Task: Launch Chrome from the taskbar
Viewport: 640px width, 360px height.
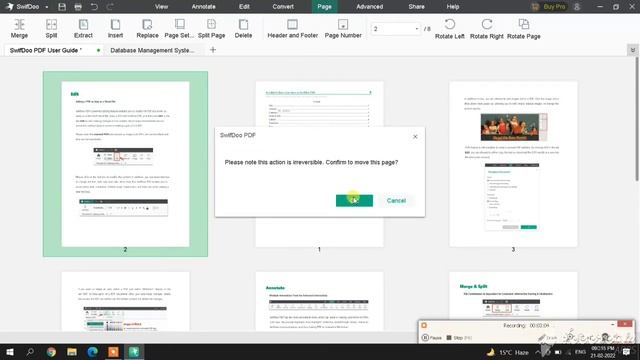Action: [x=51, y=352]
